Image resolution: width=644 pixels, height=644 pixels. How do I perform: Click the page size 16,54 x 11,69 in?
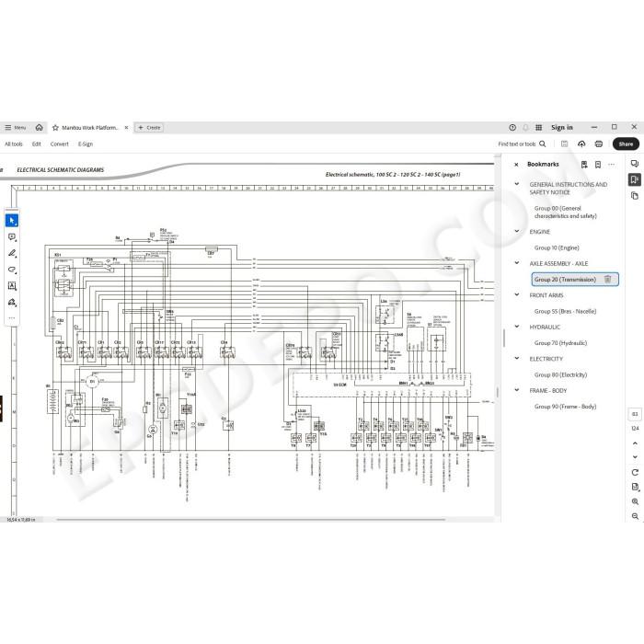coord(21,520)
